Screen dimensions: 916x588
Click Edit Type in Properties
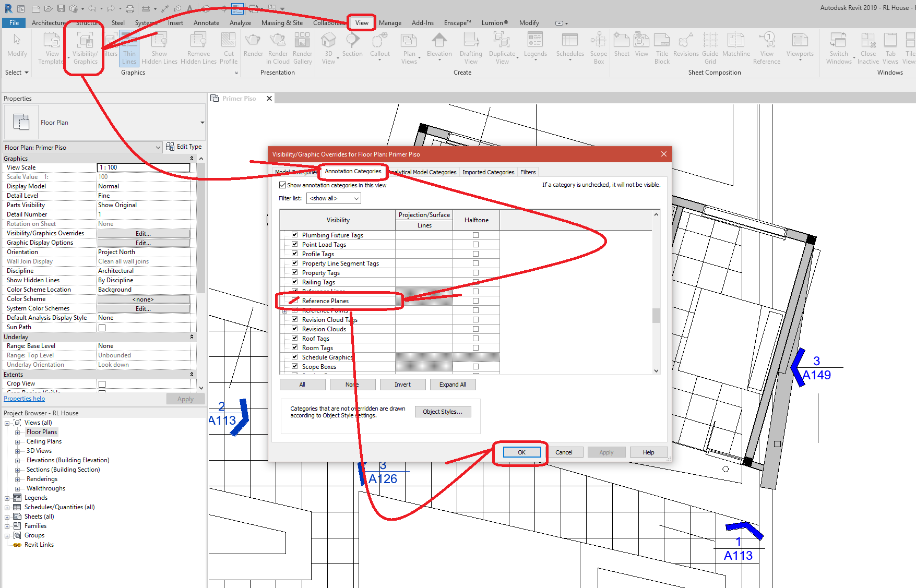184,147
